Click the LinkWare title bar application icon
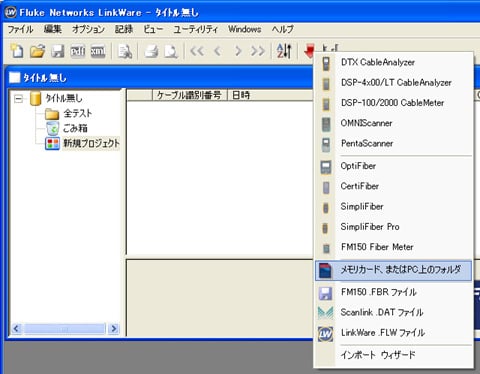Viewport: 480px width, 374px height. click(10, 12)
